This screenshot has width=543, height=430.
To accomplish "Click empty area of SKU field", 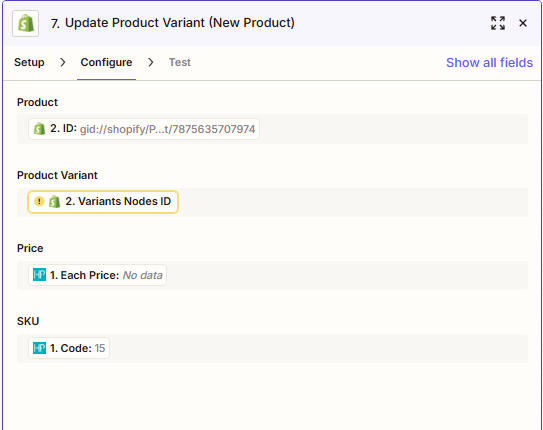I will pyautogui.click(x=318, y=348).
